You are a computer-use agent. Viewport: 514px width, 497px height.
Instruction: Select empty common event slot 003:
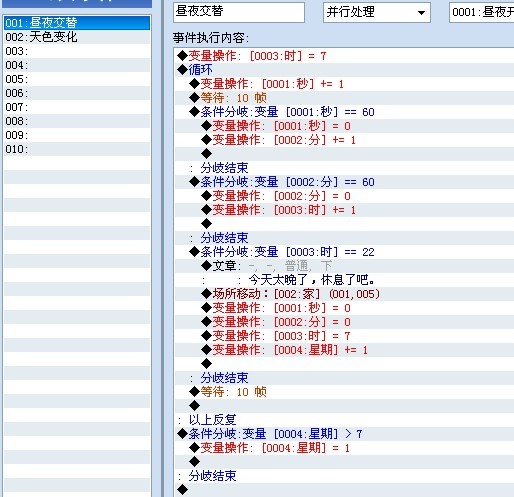pos(77,51)
